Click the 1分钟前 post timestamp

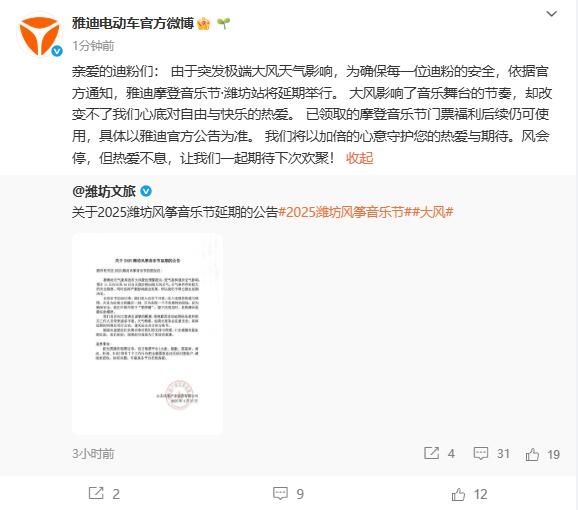[x=93, y=46]
